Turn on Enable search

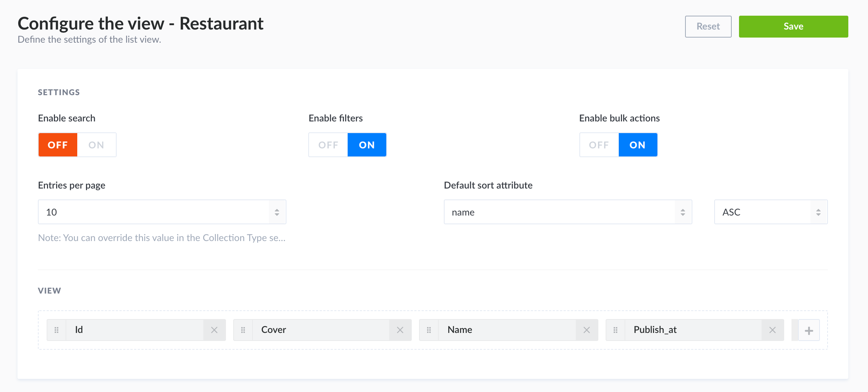tap(96, 145)
